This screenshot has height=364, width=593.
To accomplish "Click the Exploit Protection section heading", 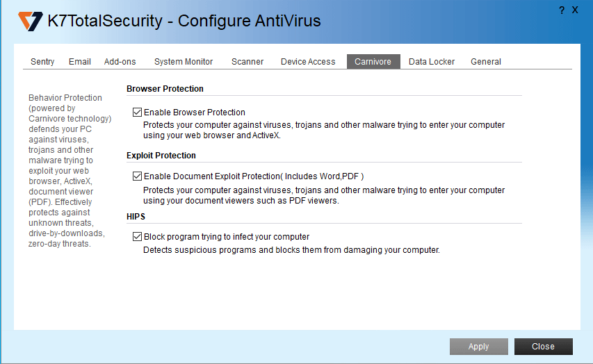I will pos(161,156).
